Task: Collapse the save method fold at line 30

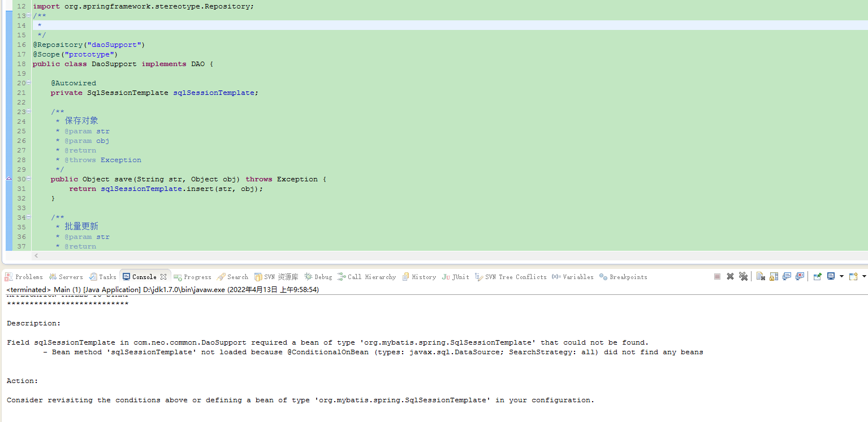Action: point(29,179)
